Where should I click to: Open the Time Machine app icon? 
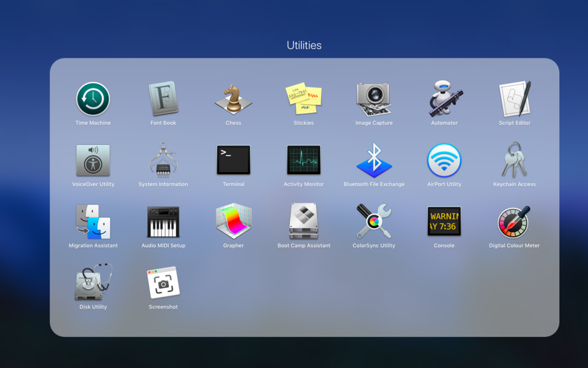coord(93,99)
